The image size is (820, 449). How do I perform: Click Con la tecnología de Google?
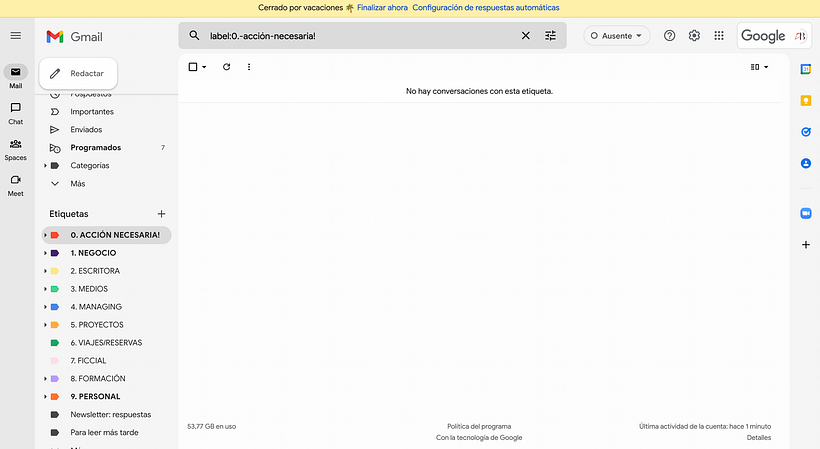[x=479, y=438]
